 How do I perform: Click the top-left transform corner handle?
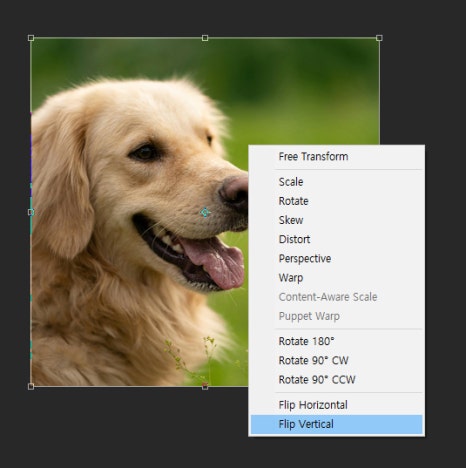tap(31, 38)
